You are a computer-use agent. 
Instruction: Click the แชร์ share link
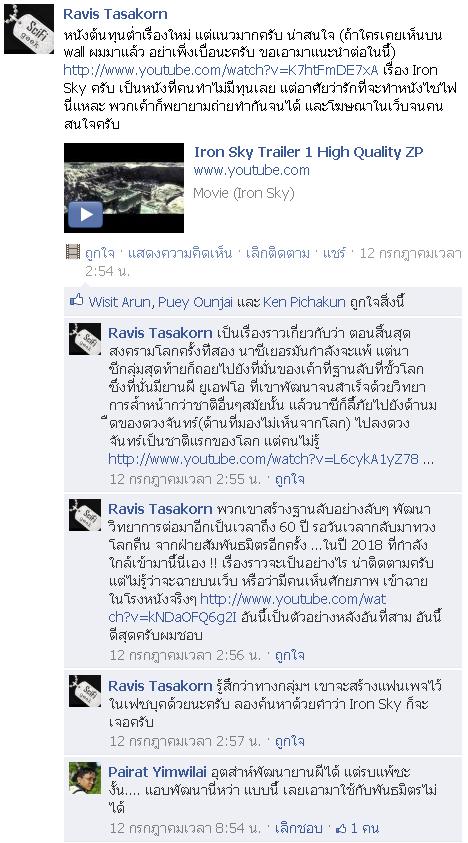click(x=334, y=253)
